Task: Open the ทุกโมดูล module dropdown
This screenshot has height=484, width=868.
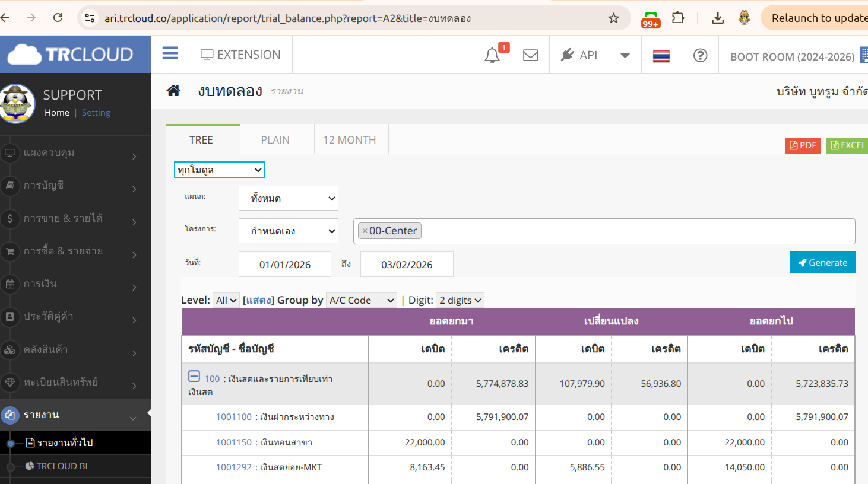Action: [220, 170]
